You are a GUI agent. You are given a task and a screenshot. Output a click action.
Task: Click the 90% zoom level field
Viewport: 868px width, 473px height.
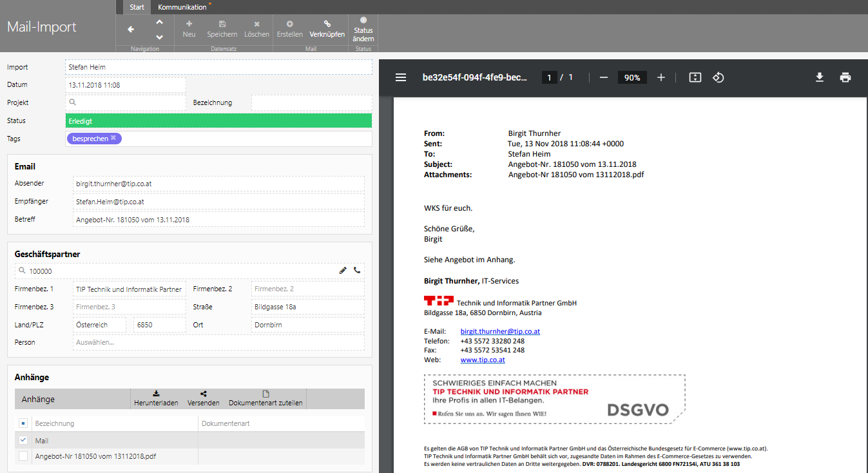click(x=632, y=77)
